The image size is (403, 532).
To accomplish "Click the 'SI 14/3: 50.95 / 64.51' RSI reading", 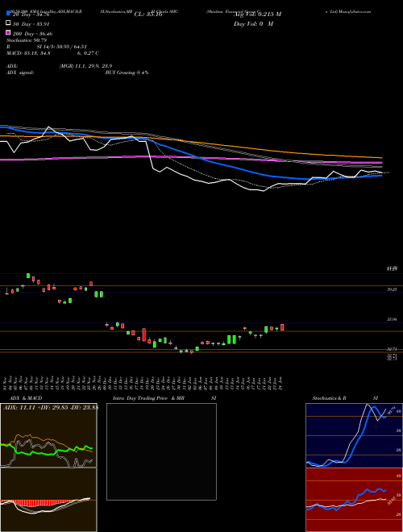I will (x=62, y=47).
